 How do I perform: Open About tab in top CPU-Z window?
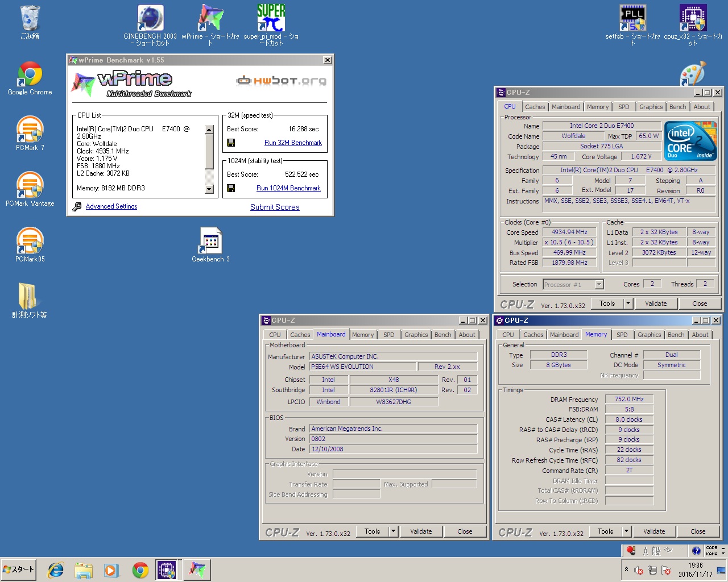tap(702, 107)
